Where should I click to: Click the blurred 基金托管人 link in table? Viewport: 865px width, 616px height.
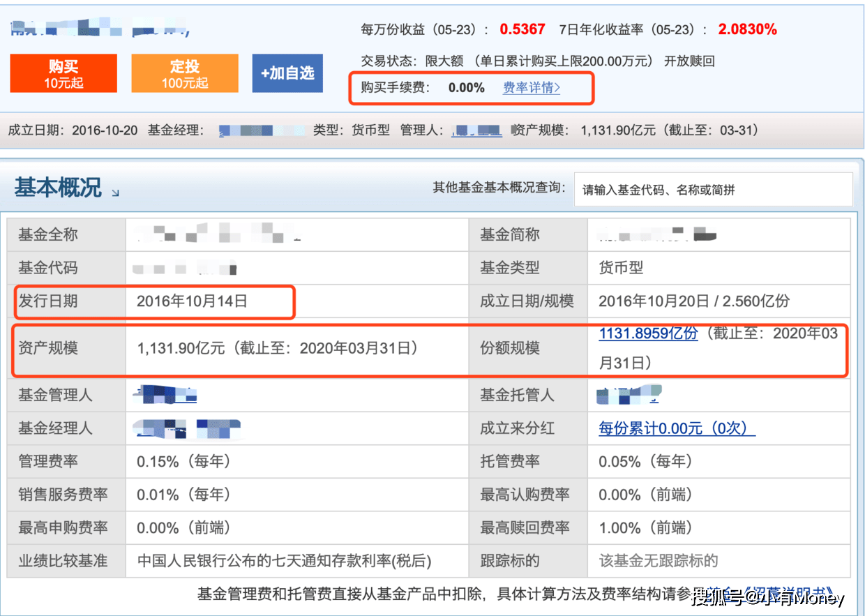629,395
